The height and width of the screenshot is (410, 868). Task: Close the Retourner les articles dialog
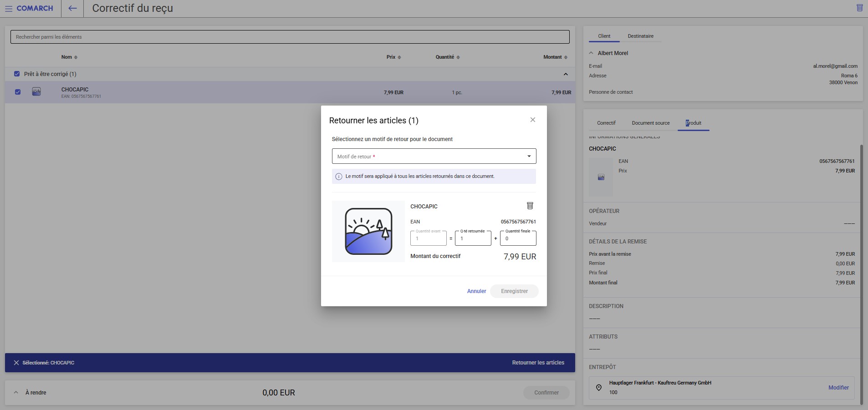pyautogui.click(x=532, y=120)
